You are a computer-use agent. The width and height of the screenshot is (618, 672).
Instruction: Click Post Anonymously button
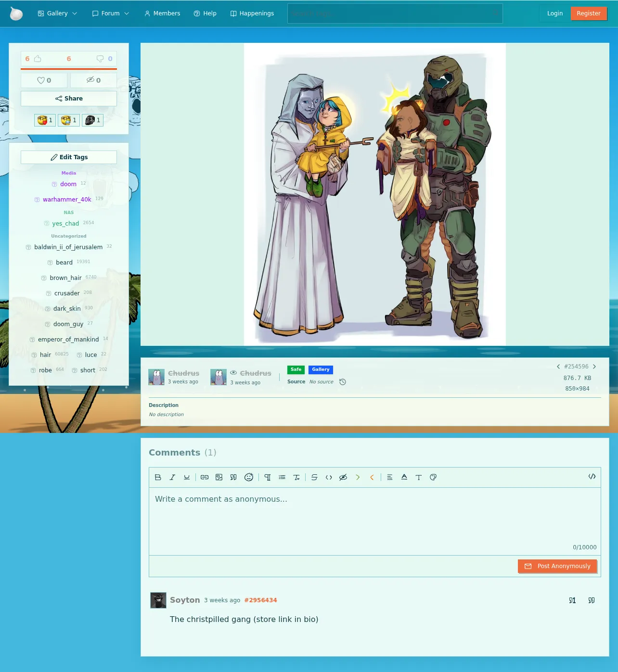(x=557, y=566)
